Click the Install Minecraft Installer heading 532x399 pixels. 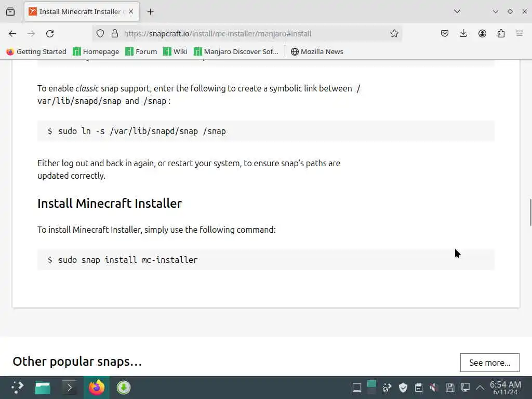(110, 204)
